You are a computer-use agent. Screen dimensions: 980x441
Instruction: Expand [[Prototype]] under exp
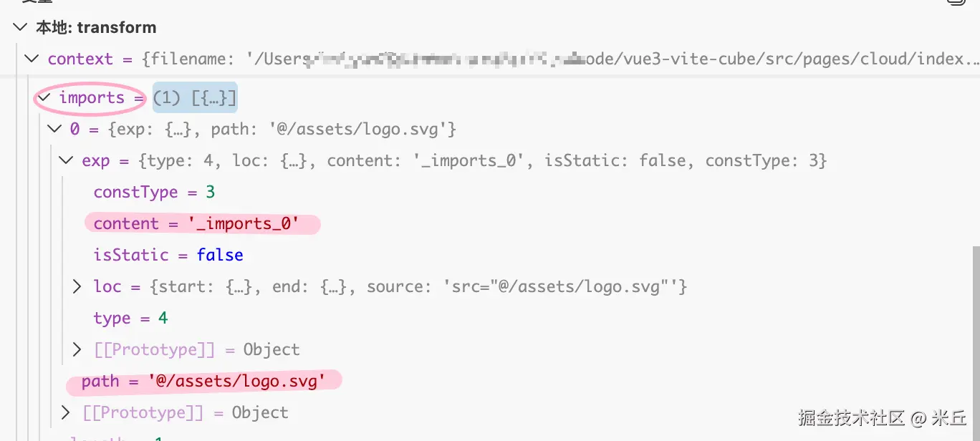click(77, 350)
